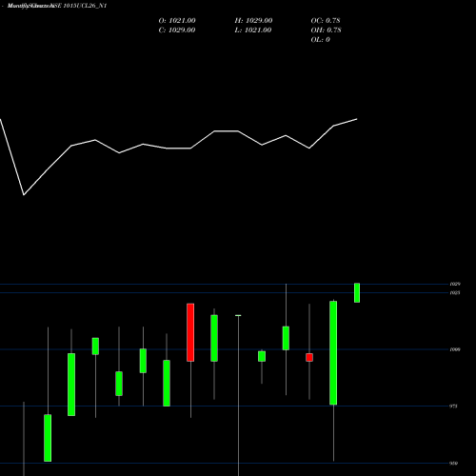Click the right end of the white line

pyautogui.click(x=357, y=119)
